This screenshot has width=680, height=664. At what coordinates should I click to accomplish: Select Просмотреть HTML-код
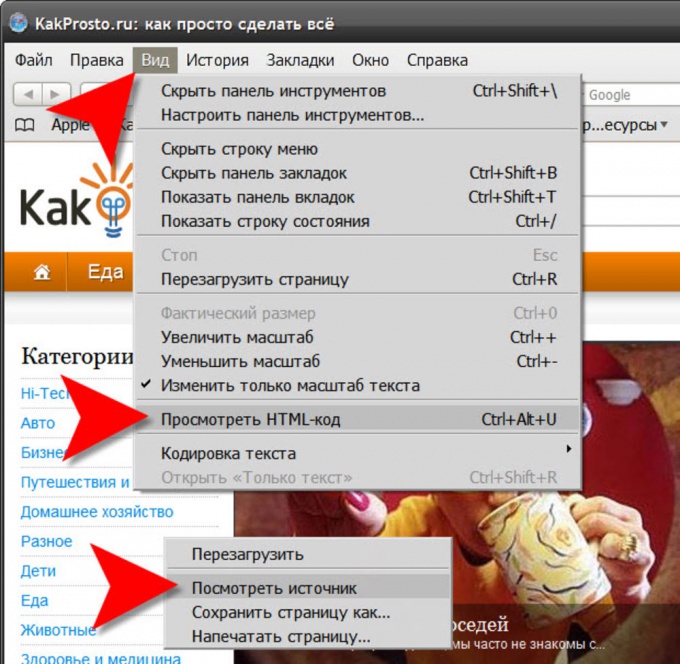[358, 419]
